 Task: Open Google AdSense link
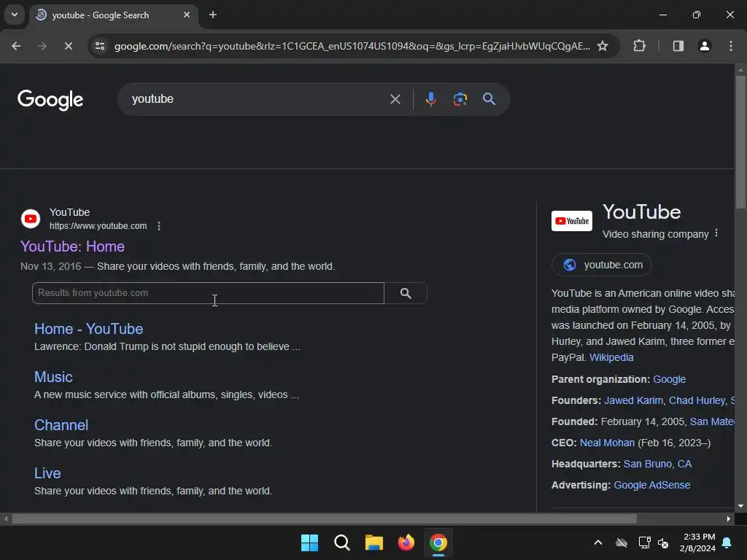[651, 485]
